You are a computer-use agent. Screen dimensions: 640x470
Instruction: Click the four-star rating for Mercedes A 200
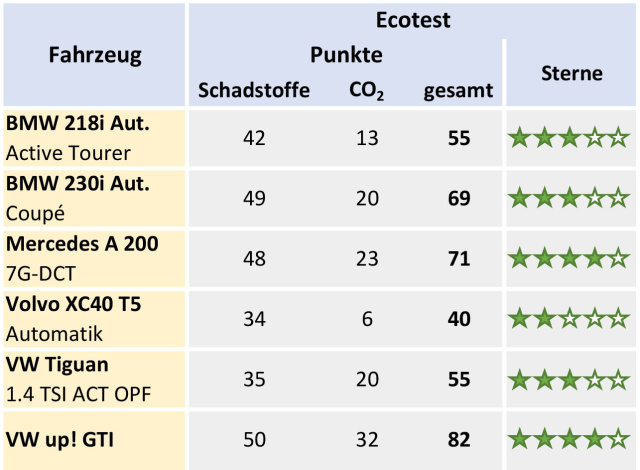pyautogui.click(x=569, y=258)
